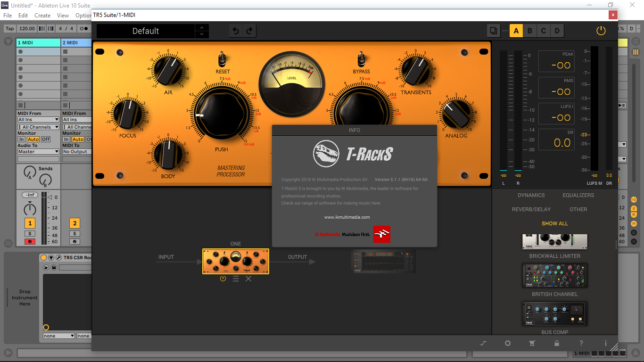This screenshot has width=644, height=362.
Task: Click the BODY knob
Action: point(168,154)
